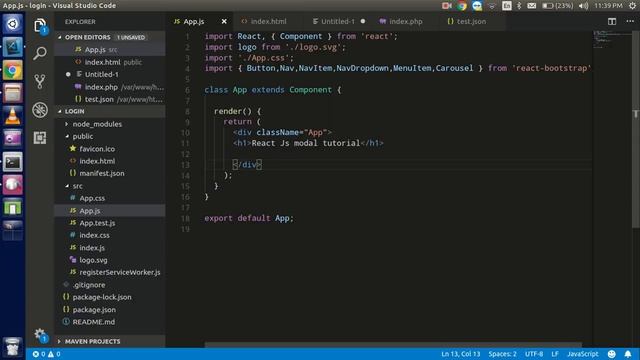Open the Files manager from the dock

coord(12,93)
